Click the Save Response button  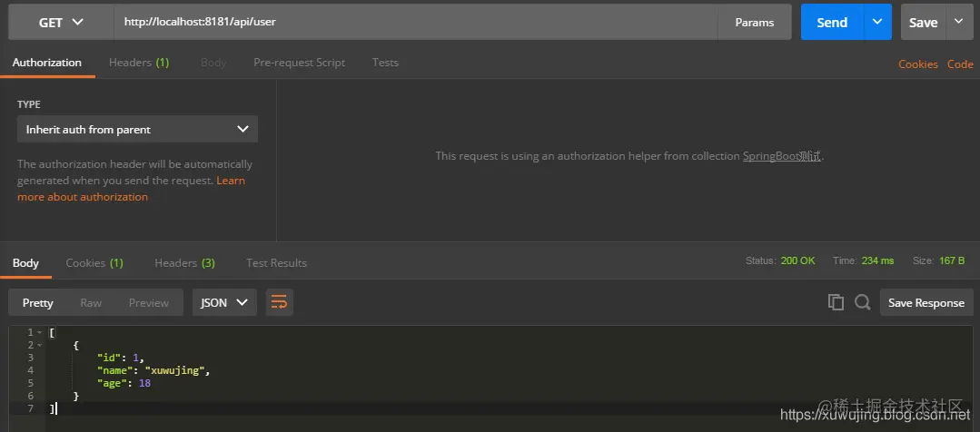click(926, 302)
